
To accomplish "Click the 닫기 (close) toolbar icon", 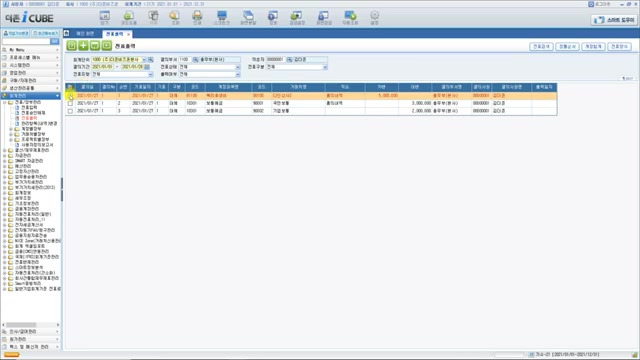I will tap(105, 17).
